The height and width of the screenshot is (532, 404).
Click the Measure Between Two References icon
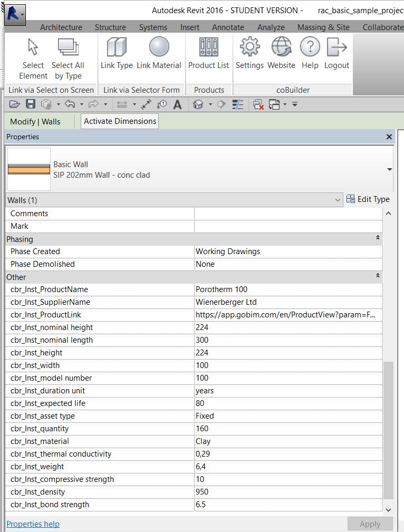pos(122,104)
